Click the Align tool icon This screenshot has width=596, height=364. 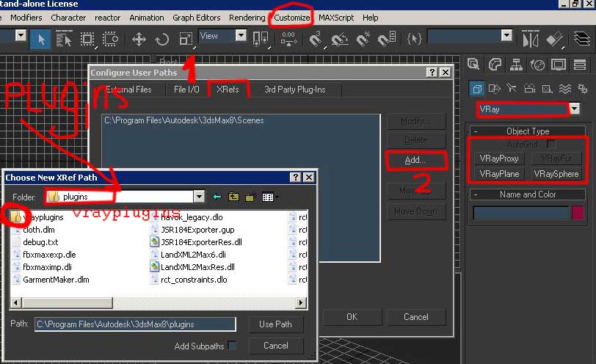pos(555,39)
